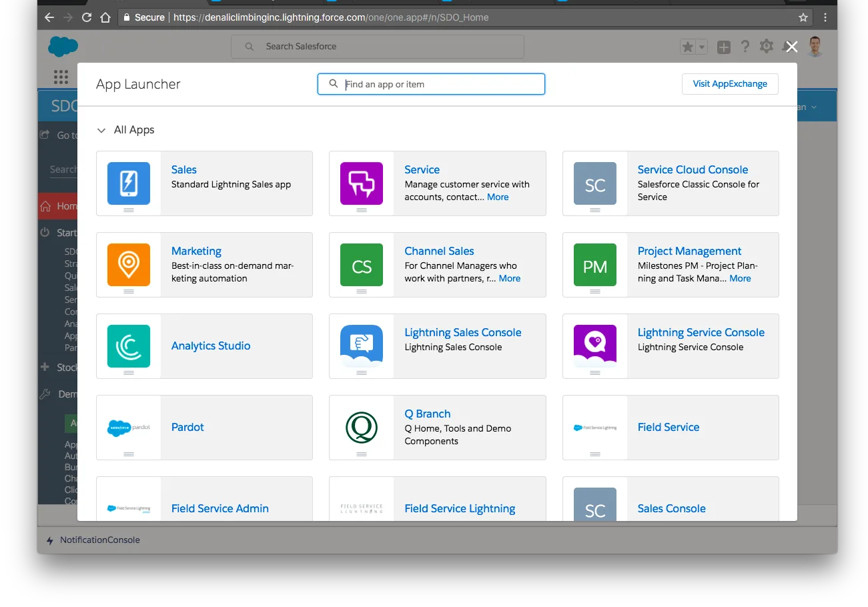Open the NotificationConsole utility bar item
The height and width of the screenshot is (607, 868).
point(93,540)
